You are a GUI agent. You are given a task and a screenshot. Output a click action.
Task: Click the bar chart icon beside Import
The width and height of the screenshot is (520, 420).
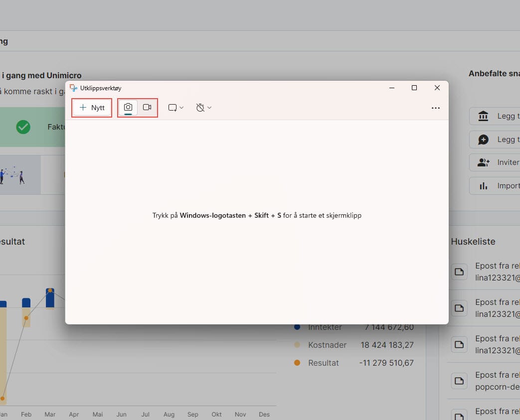(483, 186)
